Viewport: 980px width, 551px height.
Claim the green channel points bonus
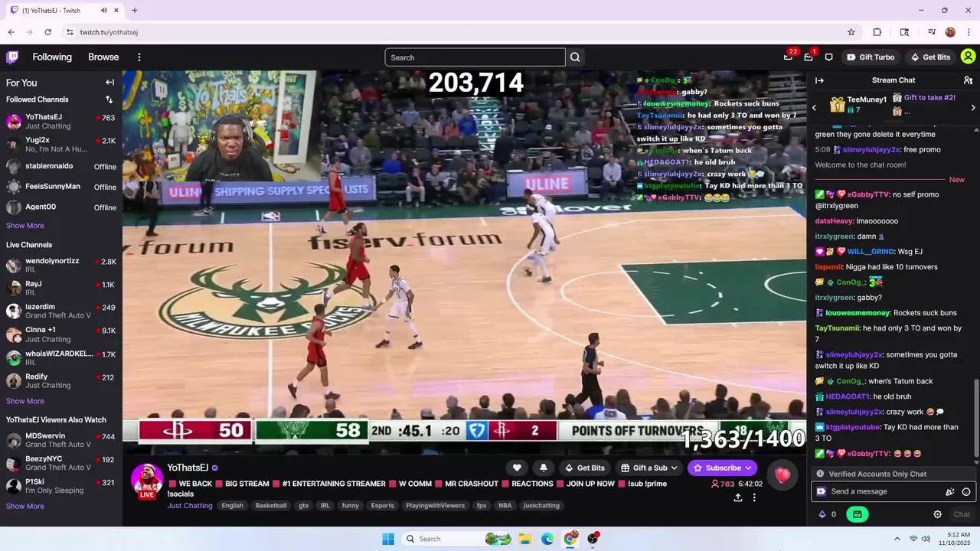857,514
